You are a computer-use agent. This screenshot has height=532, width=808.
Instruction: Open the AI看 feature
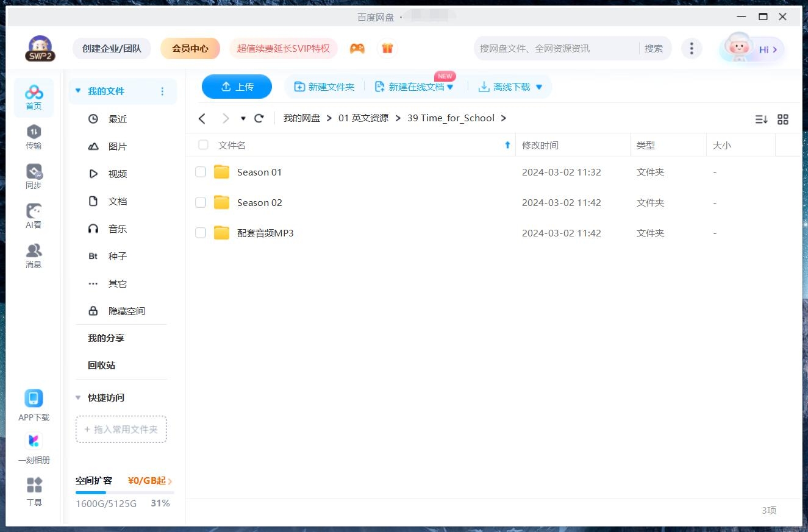click(34, 216)
